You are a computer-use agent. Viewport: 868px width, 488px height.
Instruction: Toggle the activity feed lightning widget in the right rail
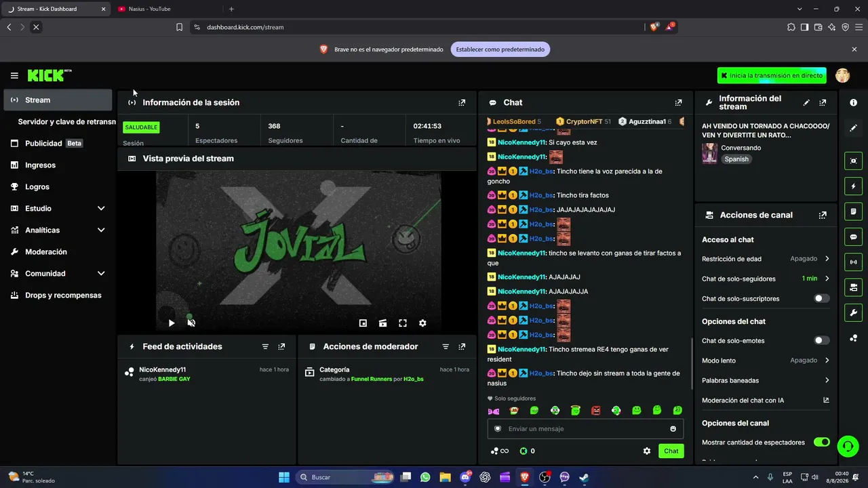pyautogui.click(x=853, y=186)
